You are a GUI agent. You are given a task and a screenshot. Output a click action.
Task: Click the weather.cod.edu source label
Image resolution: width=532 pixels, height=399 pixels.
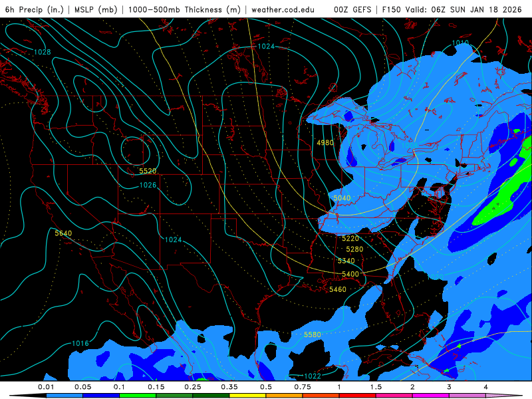click(x=283, y=9)
